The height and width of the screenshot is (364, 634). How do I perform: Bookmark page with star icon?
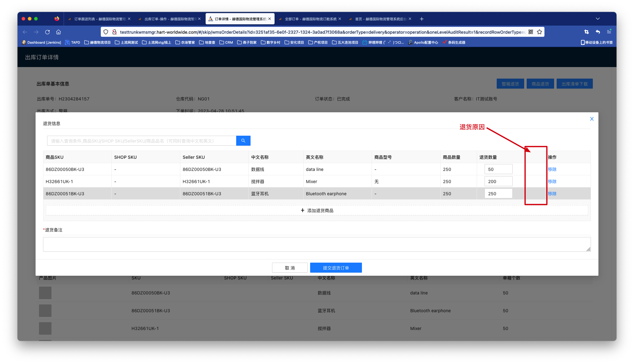point(539,32)
